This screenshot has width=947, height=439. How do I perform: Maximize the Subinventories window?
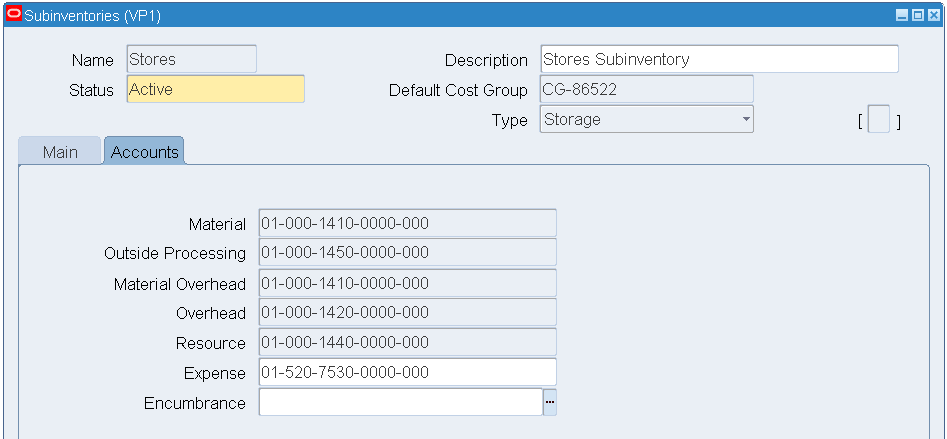click(917, 16)
